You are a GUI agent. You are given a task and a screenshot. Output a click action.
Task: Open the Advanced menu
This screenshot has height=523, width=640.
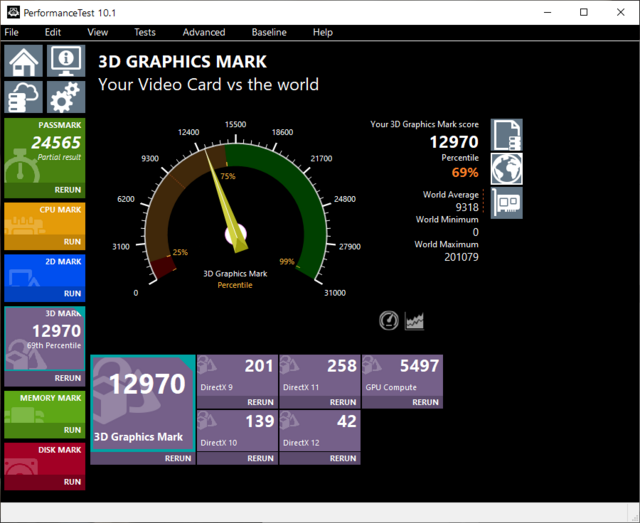point(203,32)
